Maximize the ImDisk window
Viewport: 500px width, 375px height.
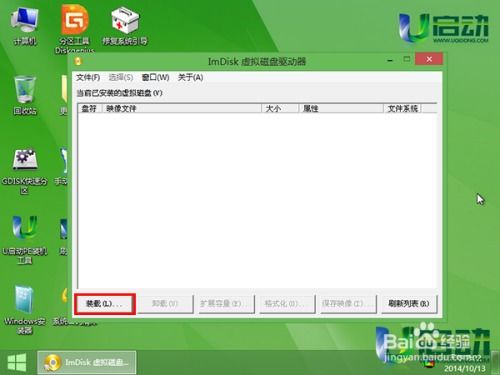(x=407, y=59)
